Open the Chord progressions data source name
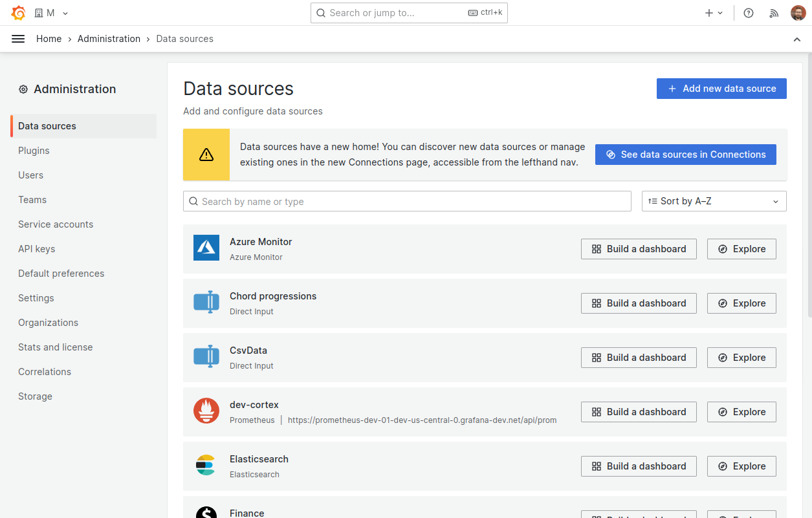The width and height of the screenshot is (812, 518). click(273, 296)
